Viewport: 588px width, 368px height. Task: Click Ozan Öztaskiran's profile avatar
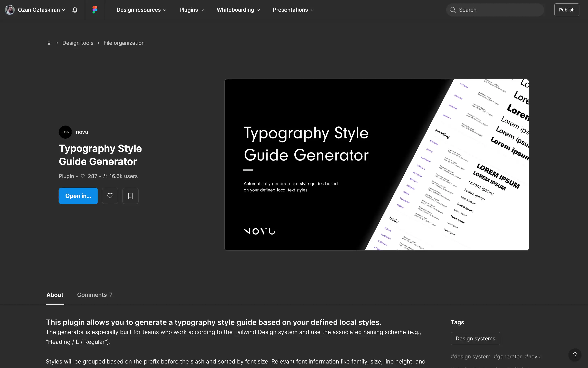point(10,10)
